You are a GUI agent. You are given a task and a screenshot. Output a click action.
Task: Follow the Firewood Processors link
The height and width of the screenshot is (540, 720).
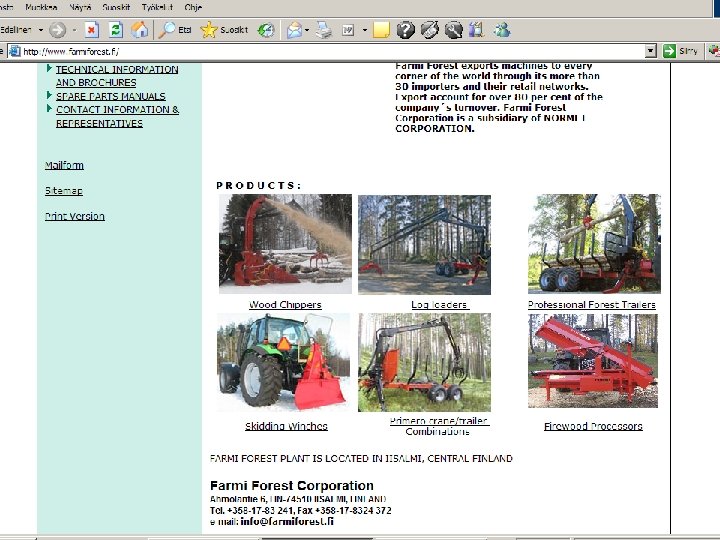point(593,426)
